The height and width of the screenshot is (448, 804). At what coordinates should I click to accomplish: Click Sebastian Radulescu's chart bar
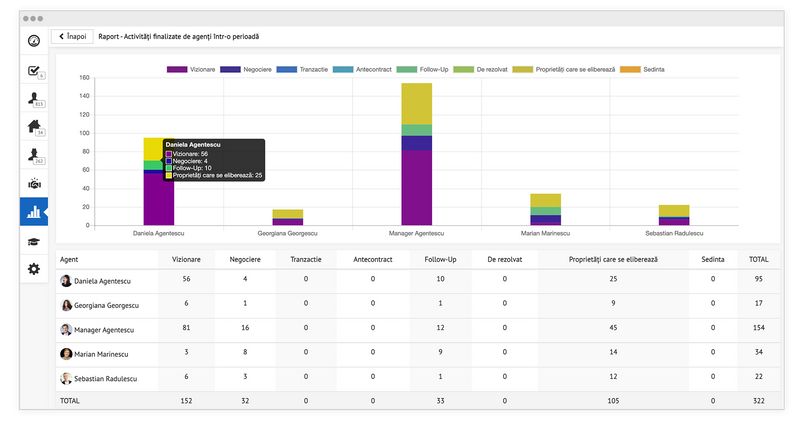click(674, 215)
